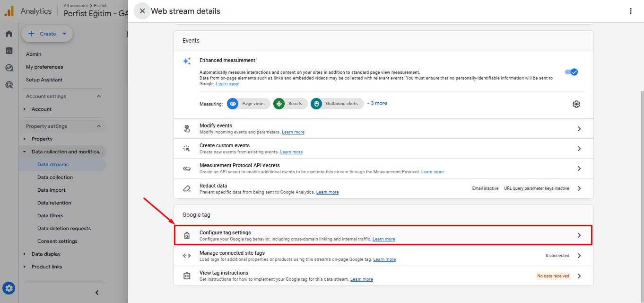644x303 pixels.
Task: Open the Advertising icon in sidebar
Action: point(9,85)
